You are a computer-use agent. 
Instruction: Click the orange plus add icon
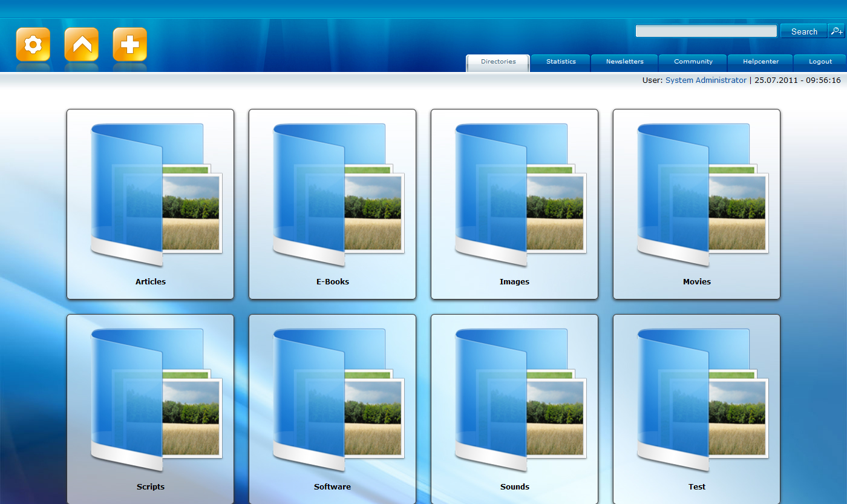point(130,45)
